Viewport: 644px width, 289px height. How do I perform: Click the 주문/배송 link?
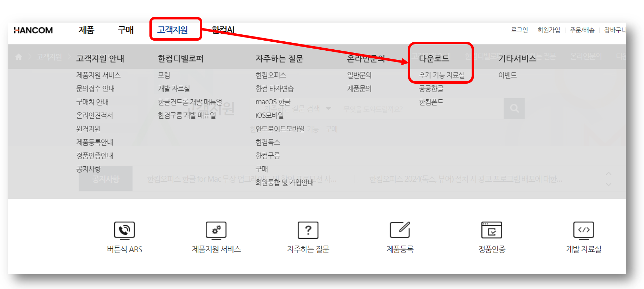pos(582,30)
